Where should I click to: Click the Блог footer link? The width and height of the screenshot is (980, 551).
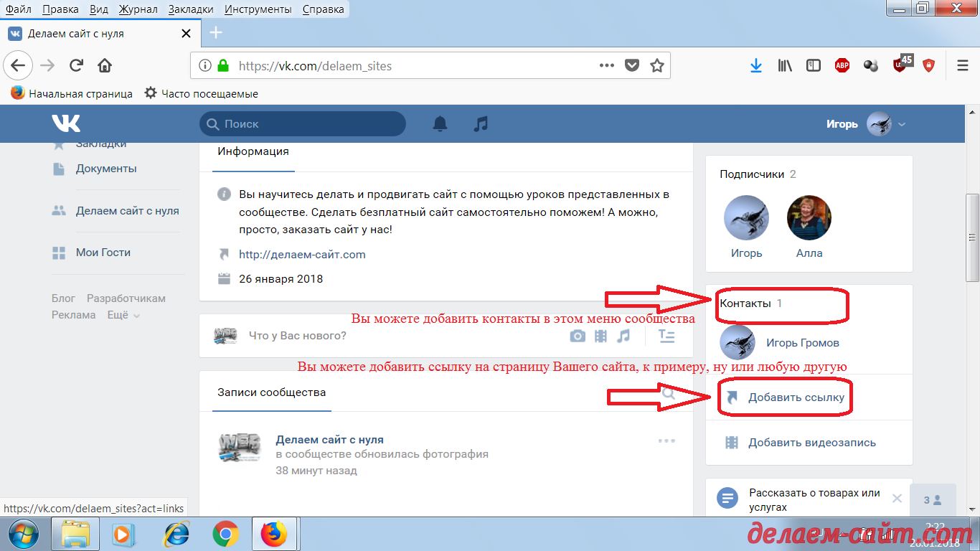click(x=63, y=298)
